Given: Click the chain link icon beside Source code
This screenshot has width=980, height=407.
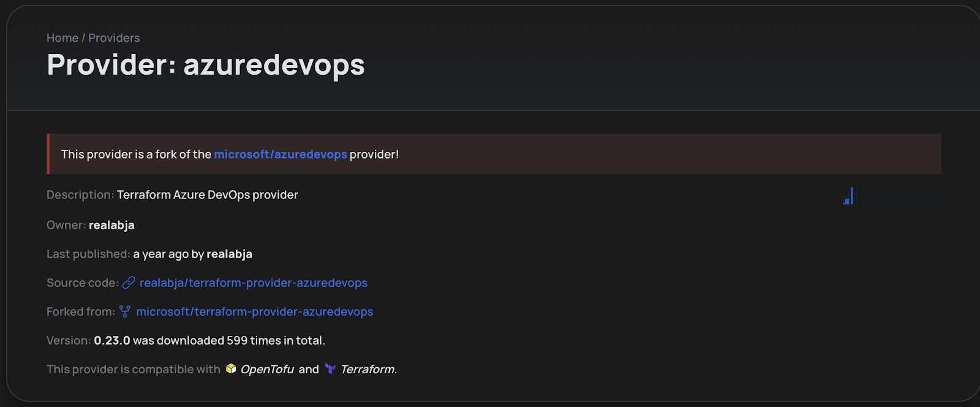Looking at the screenshot, I should [x=129, y=283].
